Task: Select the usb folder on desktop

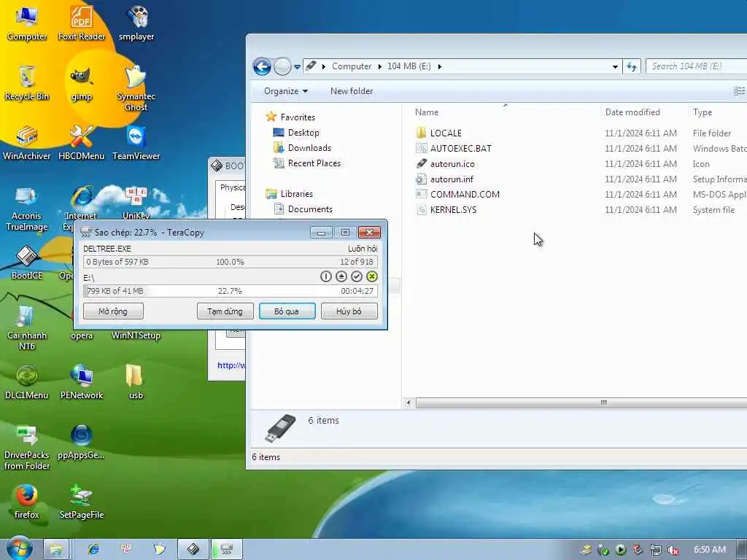Action: tap(135, 382)
